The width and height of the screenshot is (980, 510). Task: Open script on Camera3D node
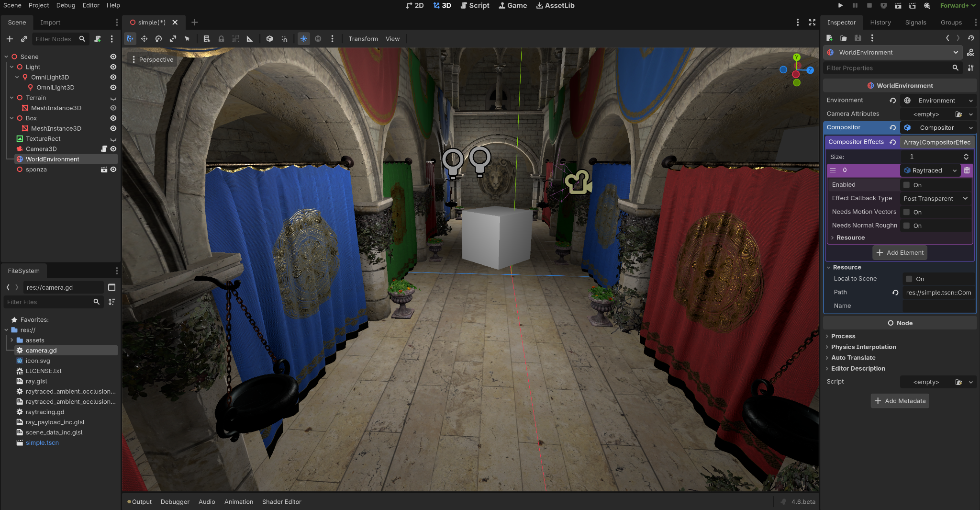(x=104, y=149)
